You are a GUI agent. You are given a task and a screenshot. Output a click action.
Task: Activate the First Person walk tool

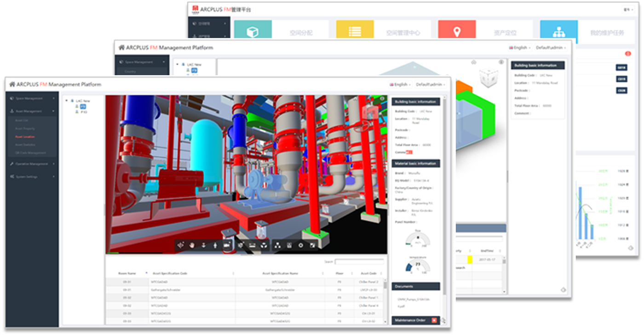(x=215, y=246)
